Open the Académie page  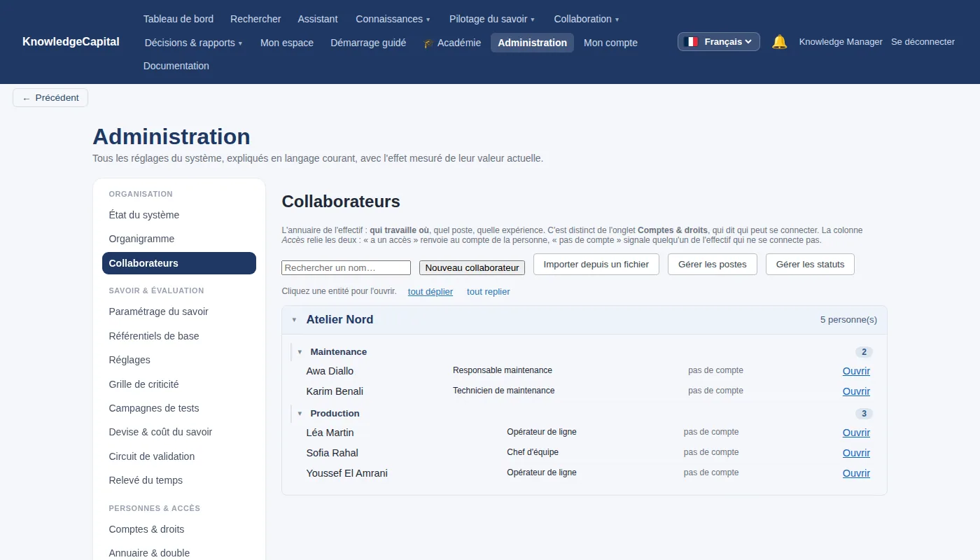[x=451, y=43]
